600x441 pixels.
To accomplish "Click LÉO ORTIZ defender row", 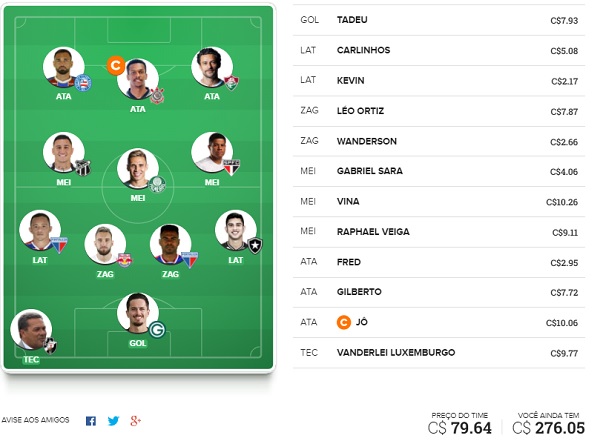I will tap(439, 111).
